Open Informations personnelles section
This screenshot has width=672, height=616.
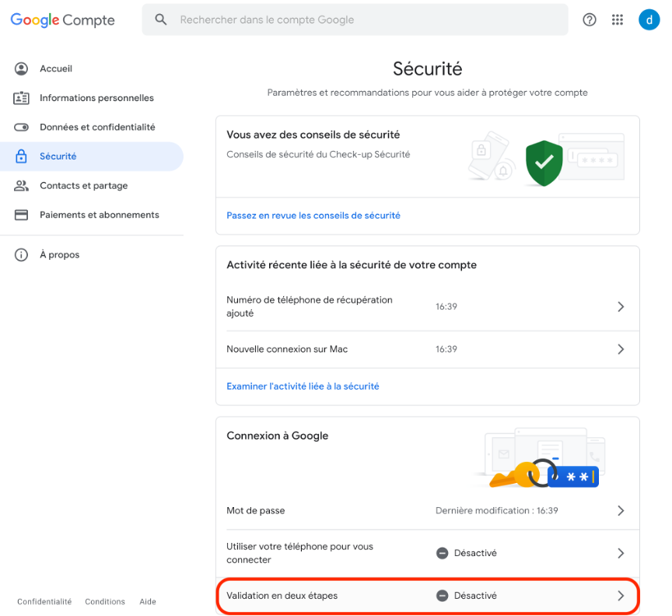coord(92,98)
